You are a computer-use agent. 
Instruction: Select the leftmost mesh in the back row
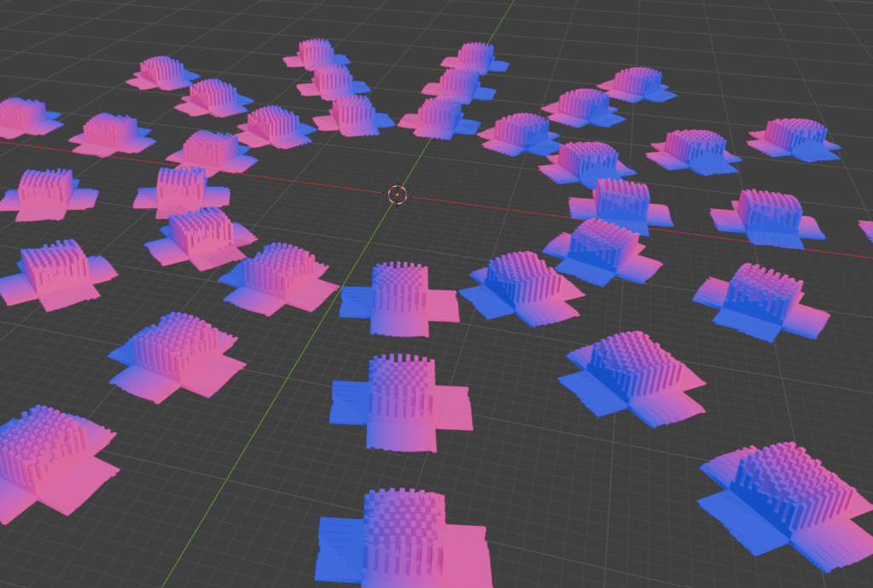(161, 73)
